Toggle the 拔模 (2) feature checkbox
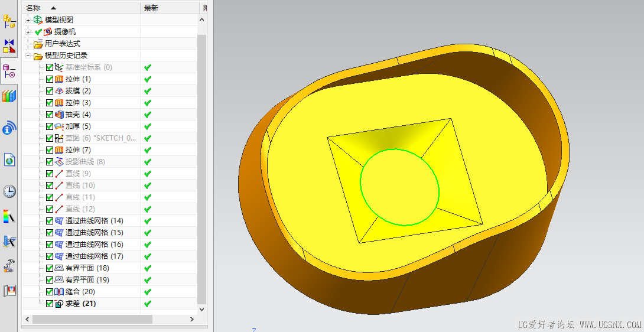 pyautogui.click(x=50, y=91)
